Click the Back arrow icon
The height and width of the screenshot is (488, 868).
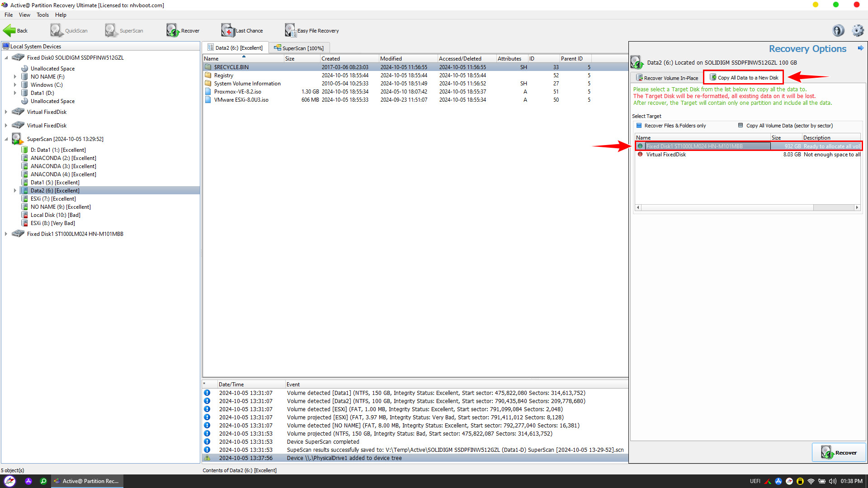[9, 30]
